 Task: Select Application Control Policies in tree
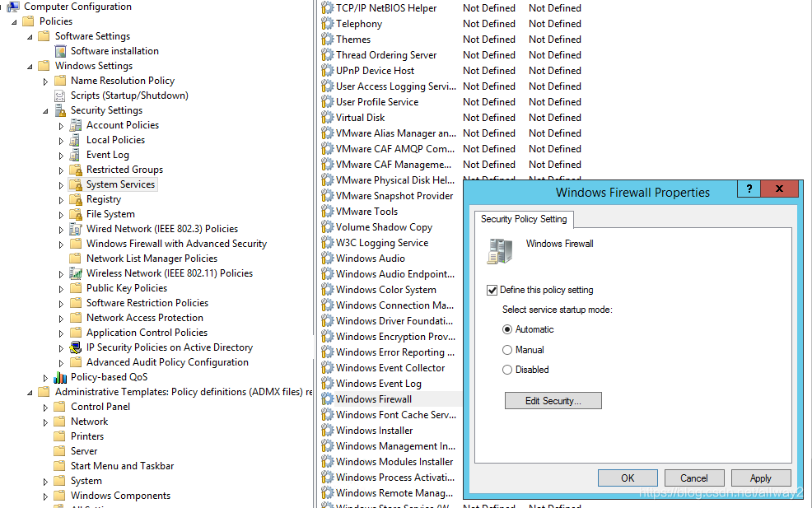pos(147,333)
